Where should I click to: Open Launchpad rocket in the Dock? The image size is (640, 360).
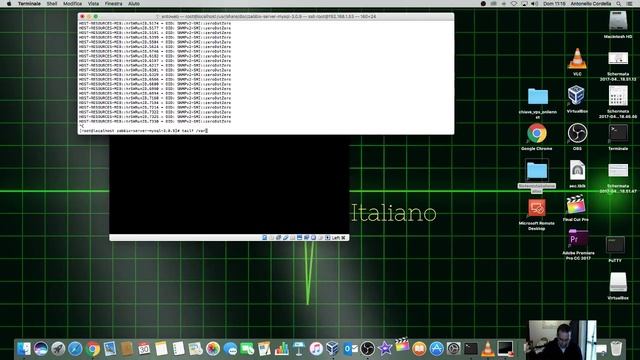pyautogui.click(x=58, y=349)
